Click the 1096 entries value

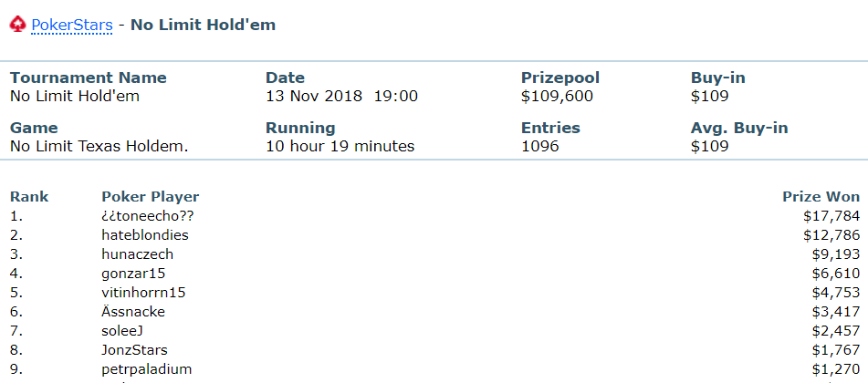539,146
